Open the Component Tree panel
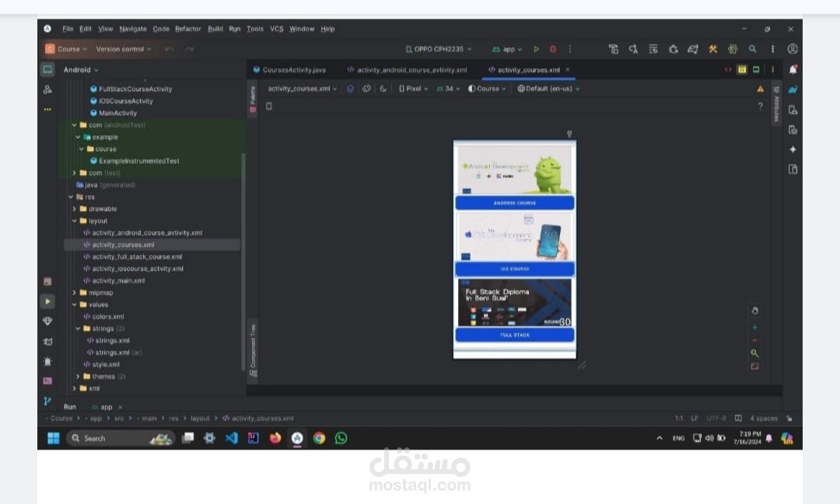The height and width of the screenshot is (504, 840). (253, 350)
